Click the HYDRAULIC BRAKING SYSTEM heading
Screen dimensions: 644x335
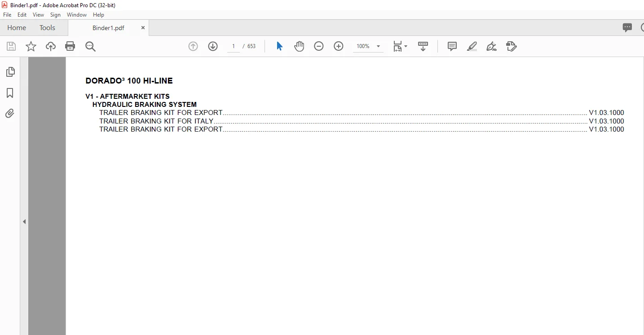[x=145, y=105]
